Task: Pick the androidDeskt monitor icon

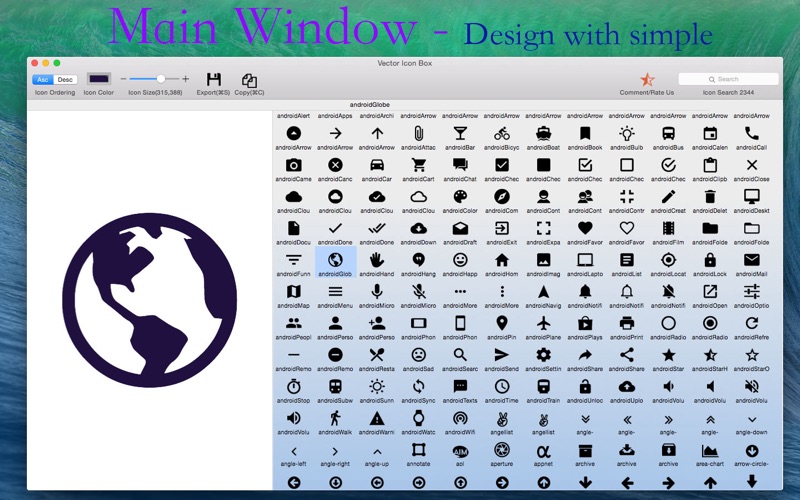Action: pyautogui.click(x=752, y=197)
